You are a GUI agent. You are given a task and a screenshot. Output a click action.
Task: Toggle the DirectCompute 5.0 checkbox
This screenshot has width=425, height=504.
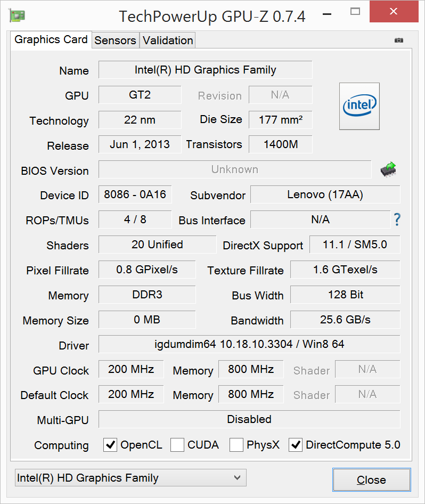(296, 445)
